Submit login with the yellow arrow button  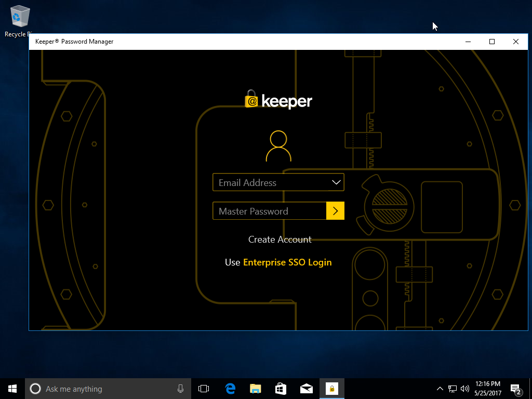click(x=335, y=211)
